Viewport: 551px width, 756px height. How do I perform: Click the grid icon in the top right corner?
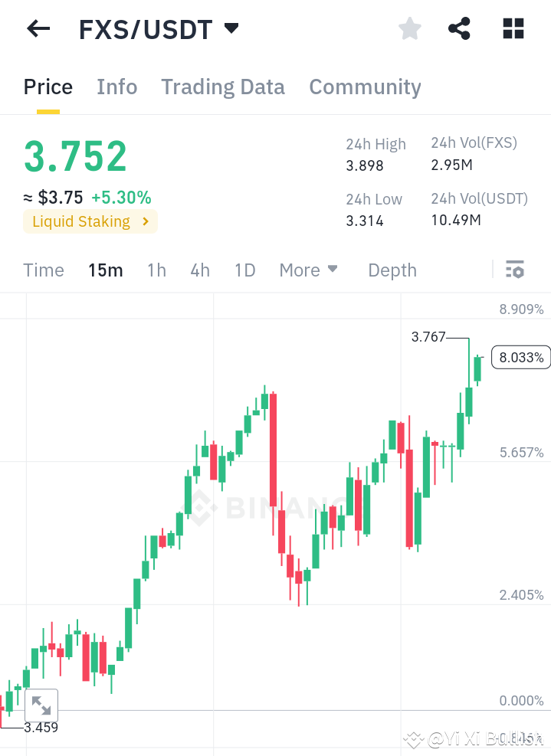coord(512,28)
